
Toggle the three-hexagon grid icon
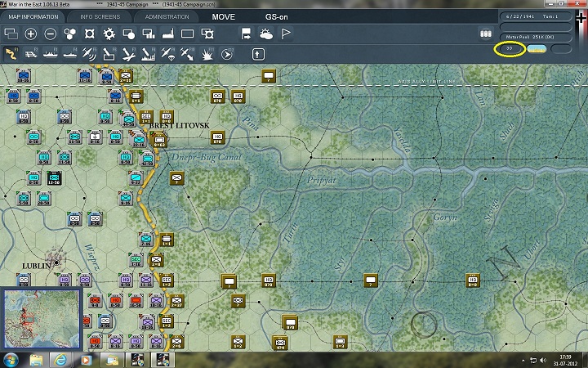(69, 34)
